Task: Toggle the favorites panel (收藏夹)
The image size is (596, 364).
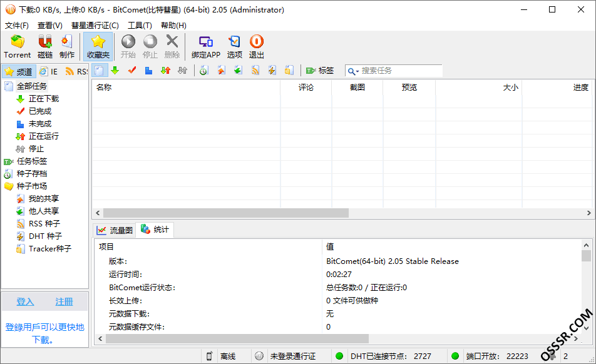Action: [x=98, y=47]
